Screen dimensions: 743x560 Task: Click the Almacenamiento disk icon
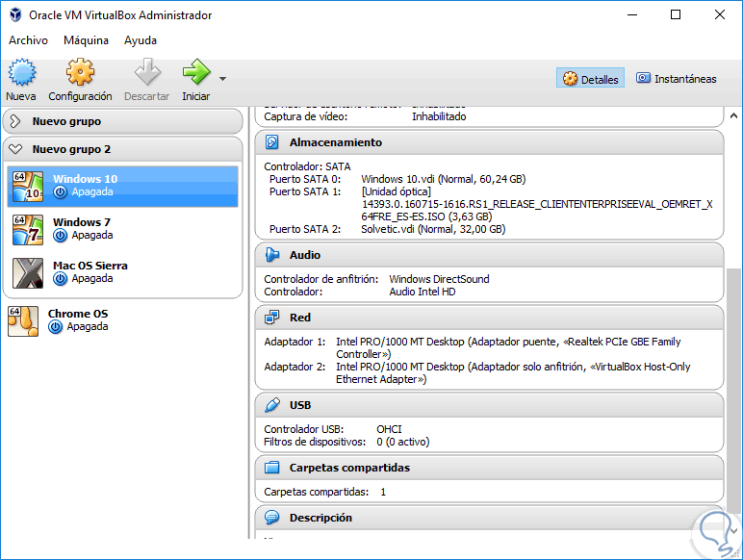[272, 142]
